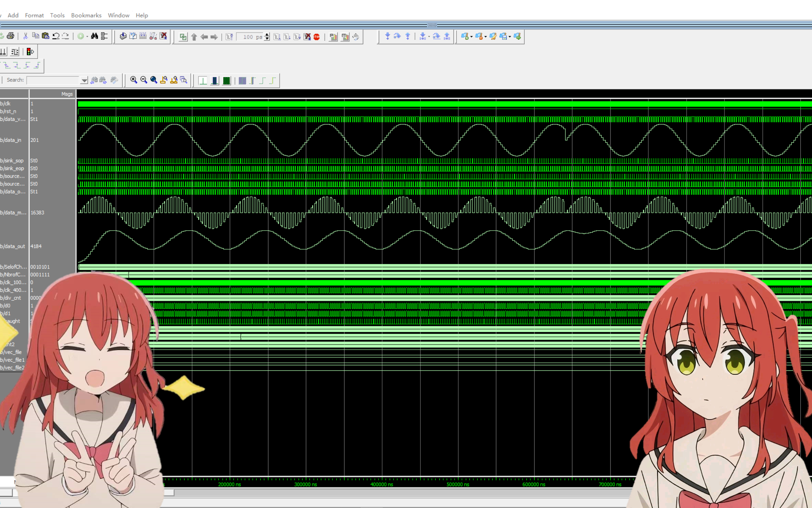Open Find with the binoculars icon
The height and width of the screenshot is (508, 812).
pyautogui.click(x=94, y=36)
